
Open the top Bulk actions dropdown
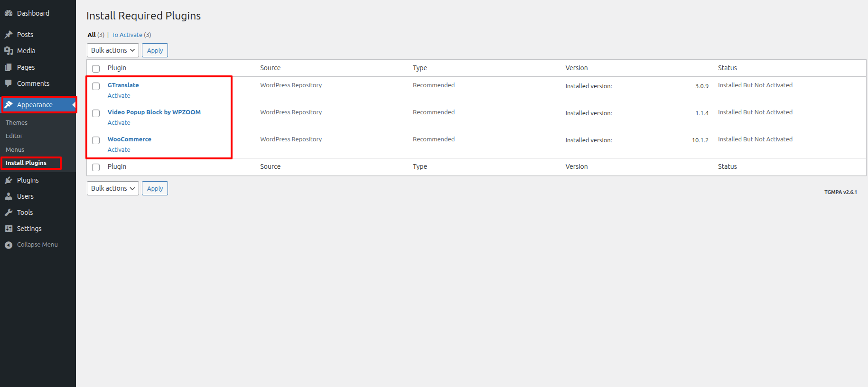pos(113,50)
